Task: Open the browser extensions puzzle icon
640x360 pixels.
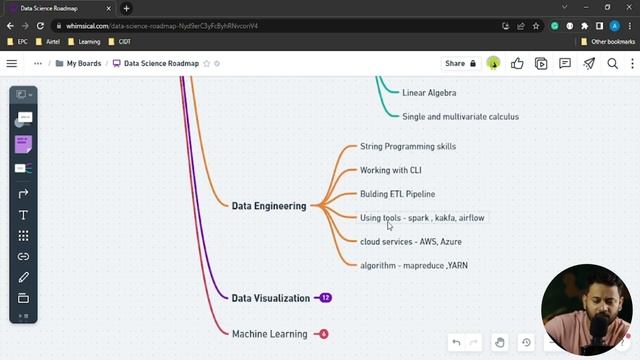Action: coord(584,26)
